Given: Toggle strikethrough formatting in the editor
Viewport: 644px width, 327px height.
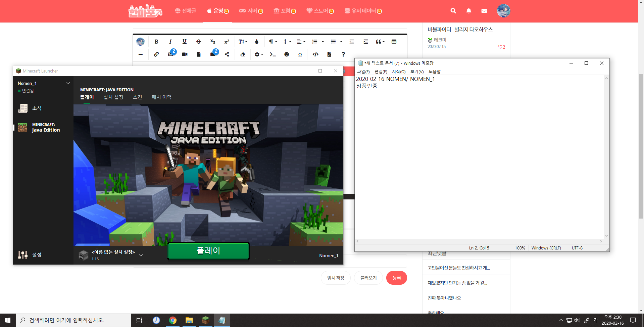Looking at the screenshot, I should point(199,42).
